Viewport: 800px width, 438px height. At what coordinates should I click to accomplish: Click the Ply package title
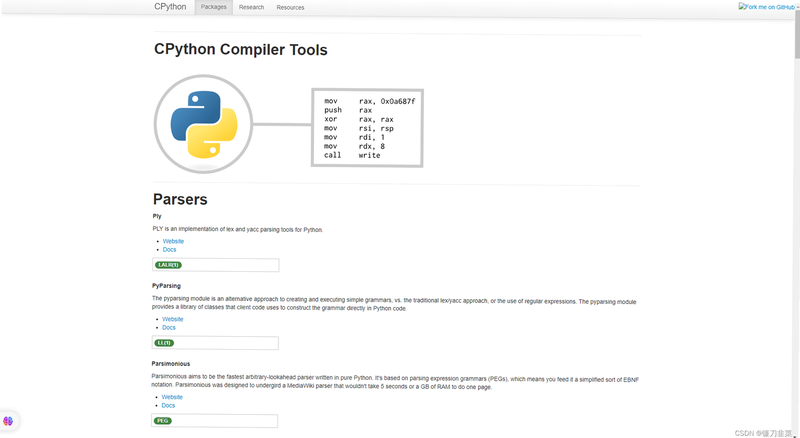[157, 216]
